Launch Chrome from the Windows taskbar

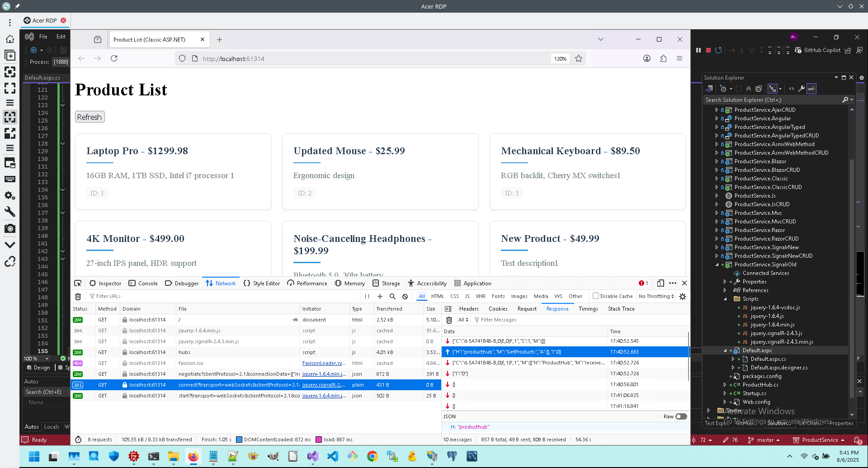pos(372,456)
